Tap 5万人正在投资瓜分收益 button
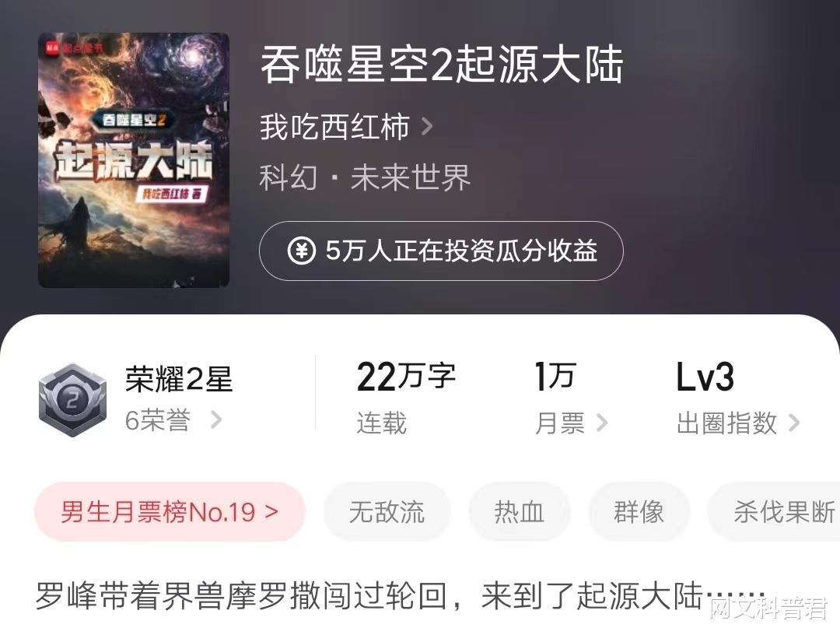The image size is (840, 635). 442,251
